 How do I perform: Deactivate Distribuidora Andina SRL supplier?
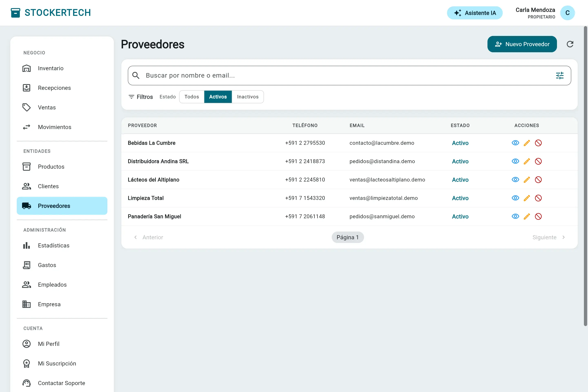click(538, 161)
